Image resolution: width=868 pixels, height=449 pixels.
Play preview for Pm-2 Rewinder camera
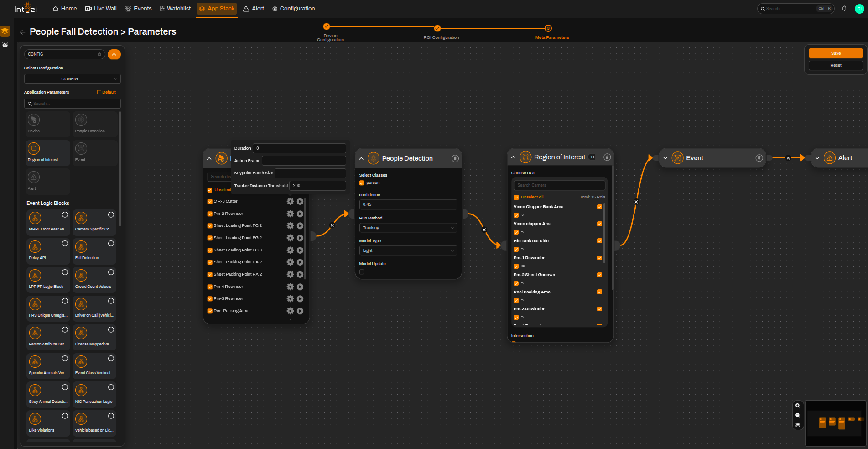(x=300, y=214)
